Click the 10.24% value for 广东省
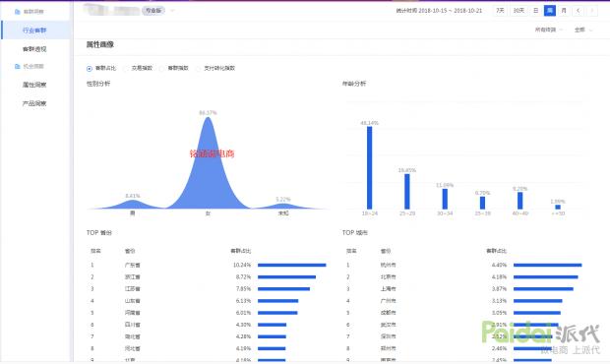 [242, 266]
